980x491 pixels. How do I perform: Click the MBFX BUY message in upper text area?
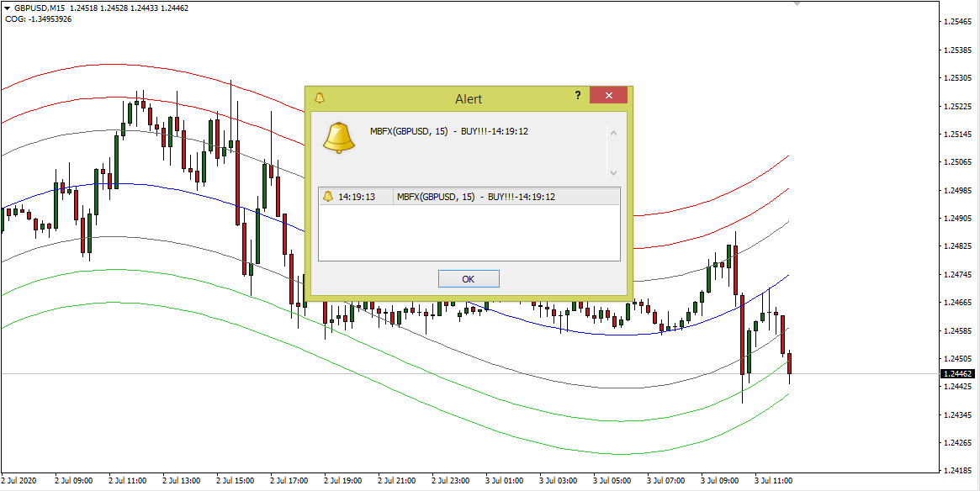(x=449, y=131)
